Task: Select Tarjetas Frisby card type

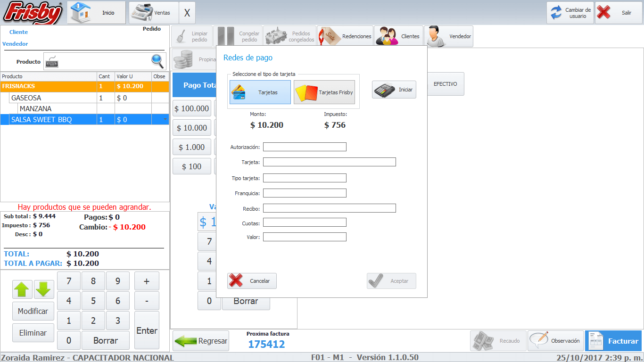Action: (x=324, y=92)
